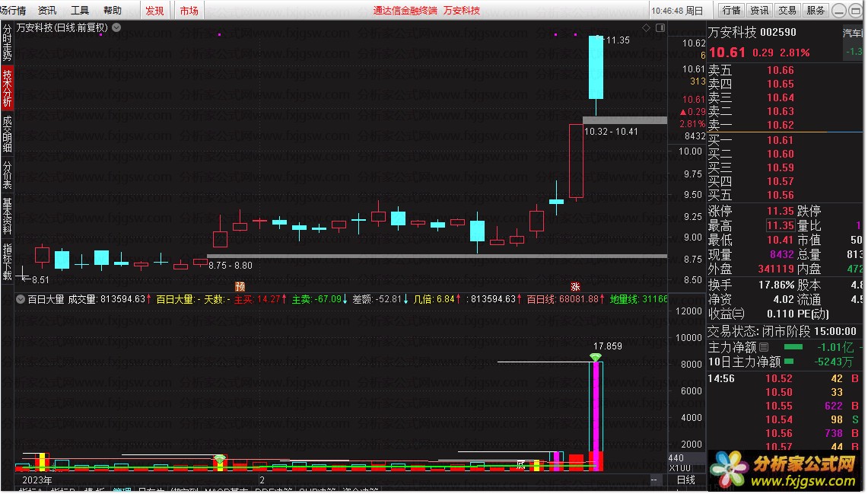868x494 pixels.
Task: Open the dropdown beside 万安科技(日线,前复权) title
Action: click(x=117, y=27)
